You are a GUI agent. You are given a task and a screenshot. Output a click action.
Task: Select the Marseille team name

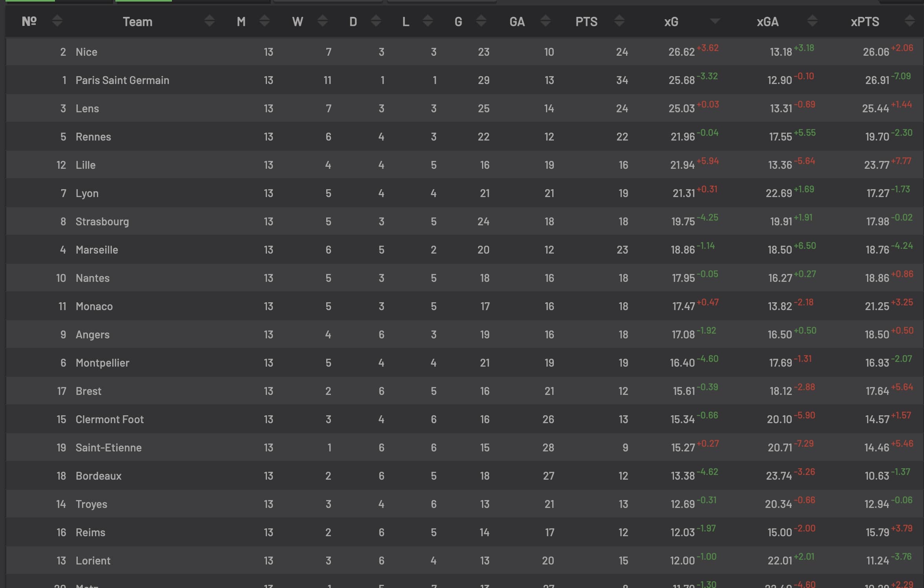click(x=97, y=250)
